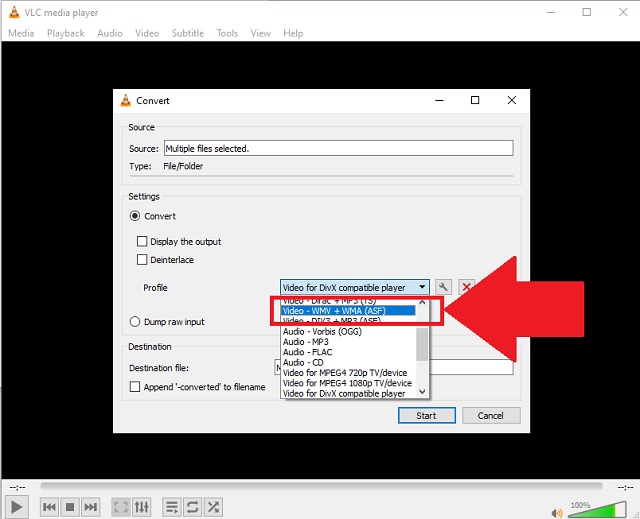Screen dimensions: 640x519
Task: Choose Audio - CD profile
Action: tap(348, 362)
